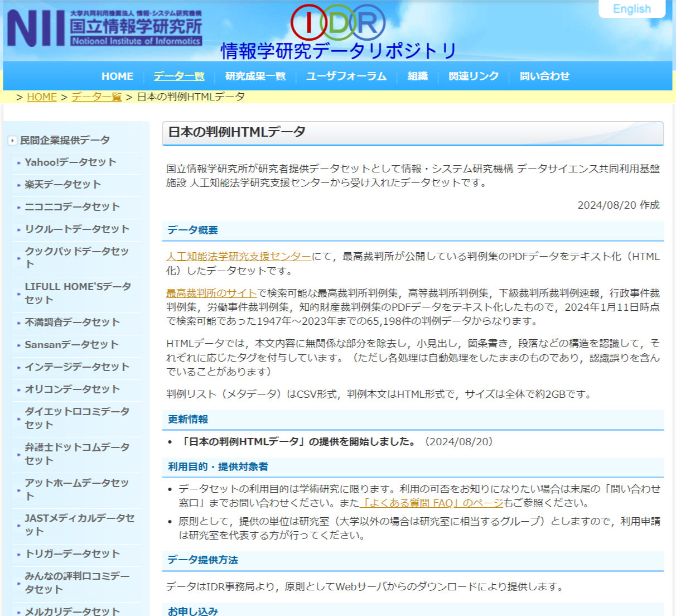Open the HOME navigation menu item
676x616 pixels.
click(117, 76)
